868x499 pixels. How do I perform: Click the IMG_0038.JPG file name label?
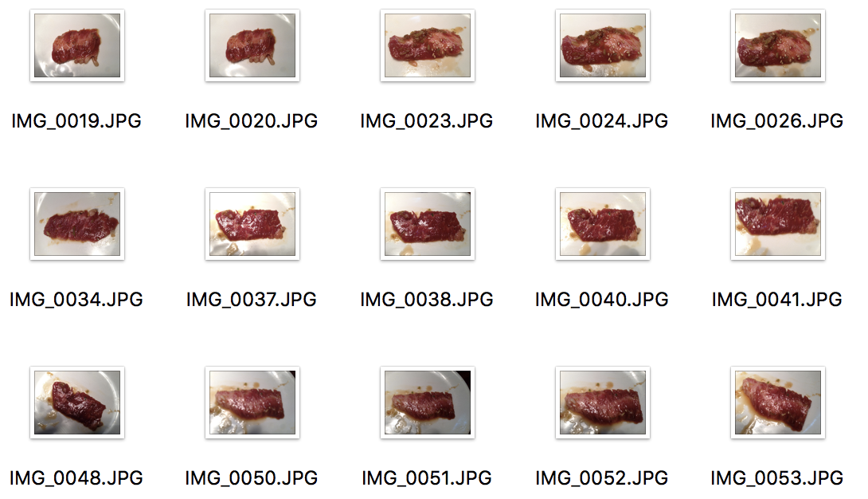pyautogui.click(x=427, y=300)
